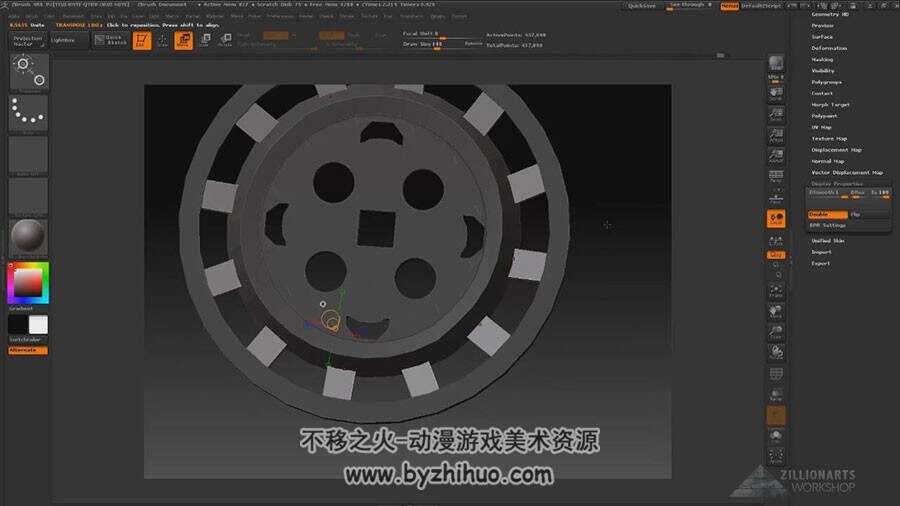Pick a hue in the color picker square
The height and width of the screenshot is (506, 900).
click(28, 283)
